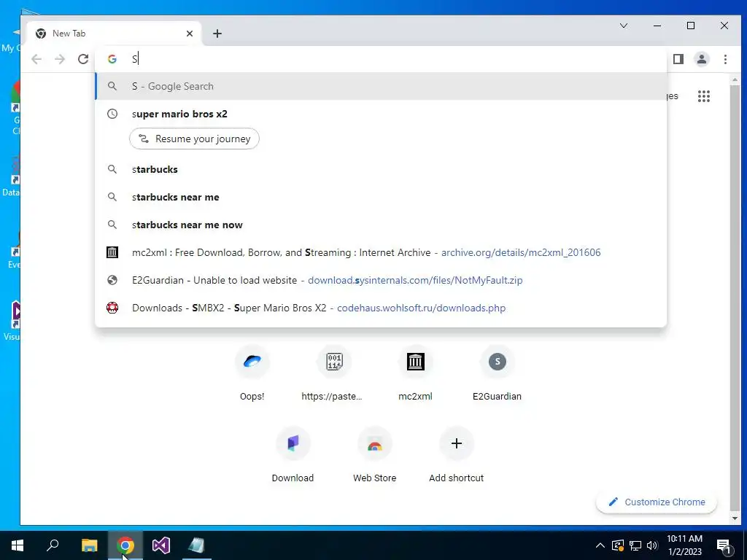
Task: Close the New Tab tab
Action: 190,34
